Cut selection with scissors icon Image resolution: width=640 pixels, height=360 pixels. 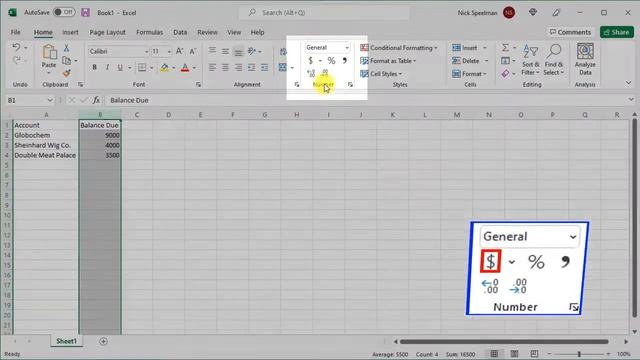[66, 48]
